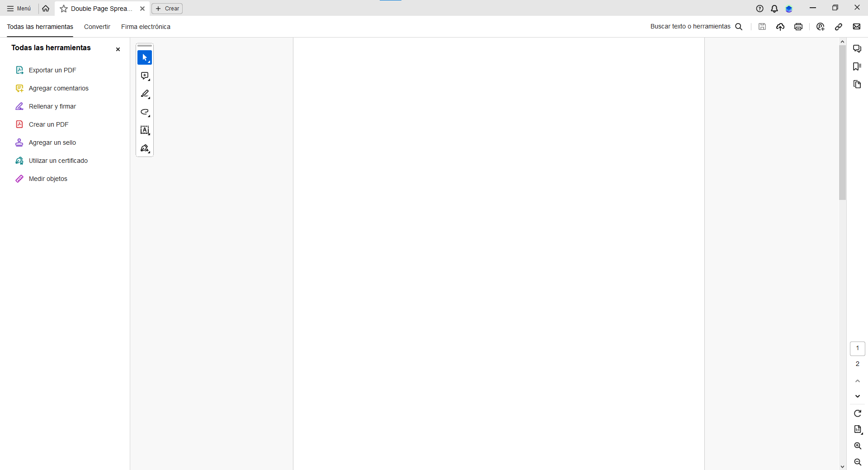Click Agregar un sello tool
The height and width of the screenshot is (470, 868).
52,142
